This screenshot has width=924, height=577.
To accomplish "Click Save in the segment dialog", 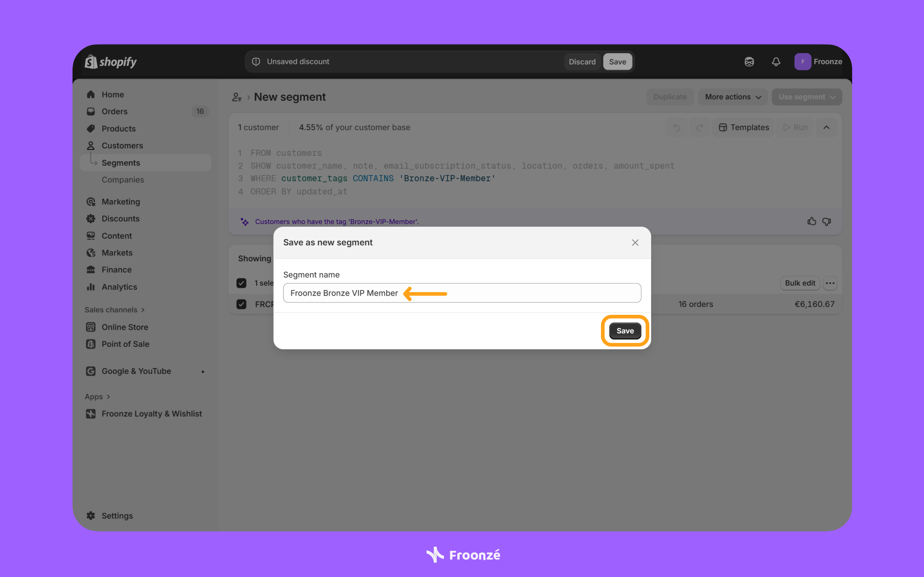I will (625, 331).
